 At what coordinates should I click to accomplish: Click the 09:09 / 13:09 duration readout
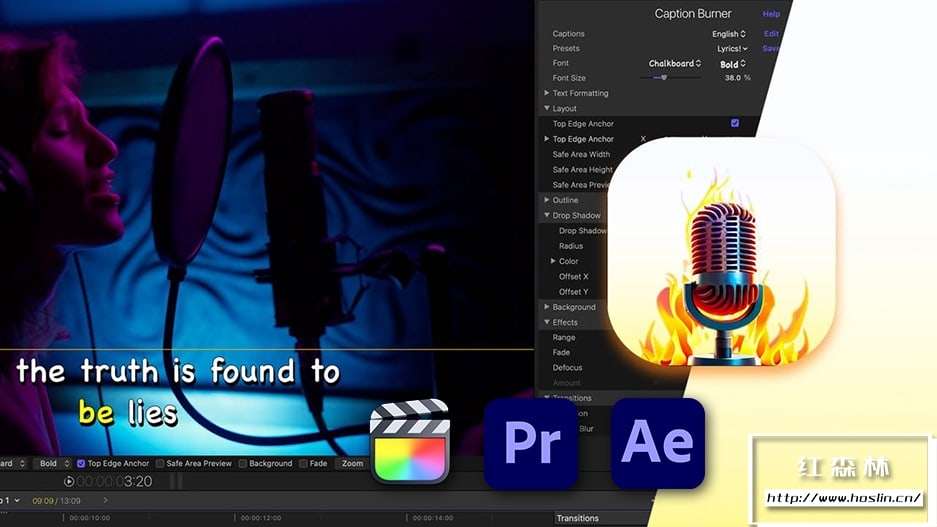pyautogui.click(x=56, y=501)
